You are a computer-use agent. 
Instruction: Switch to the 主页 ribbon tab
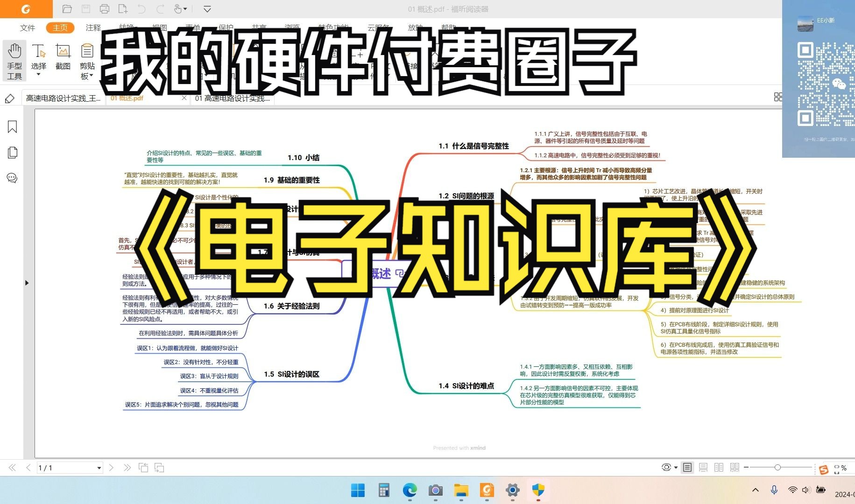tap(60, 28)
